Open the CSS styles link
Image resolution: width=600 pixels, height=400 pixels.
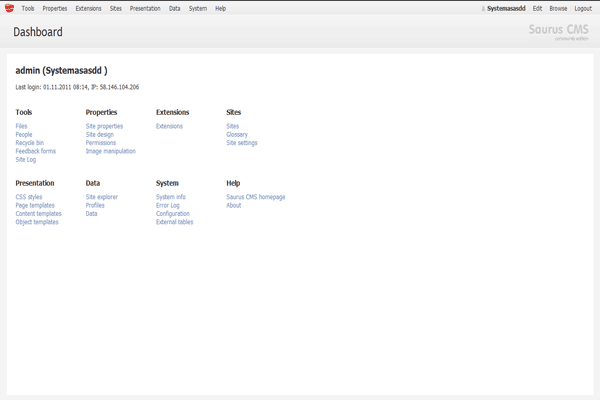(29, 197)
